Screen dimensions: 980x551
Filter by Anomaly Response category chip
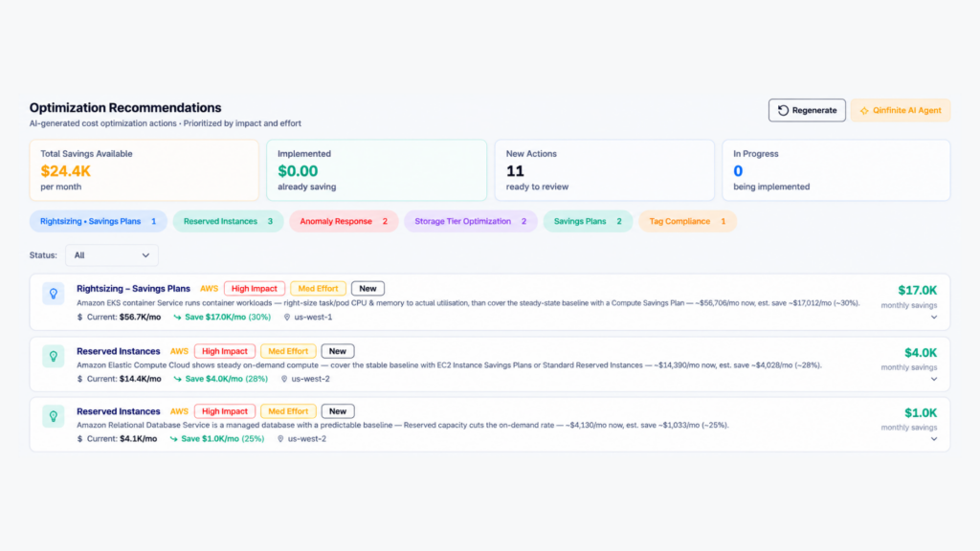[x=344, y=221]
